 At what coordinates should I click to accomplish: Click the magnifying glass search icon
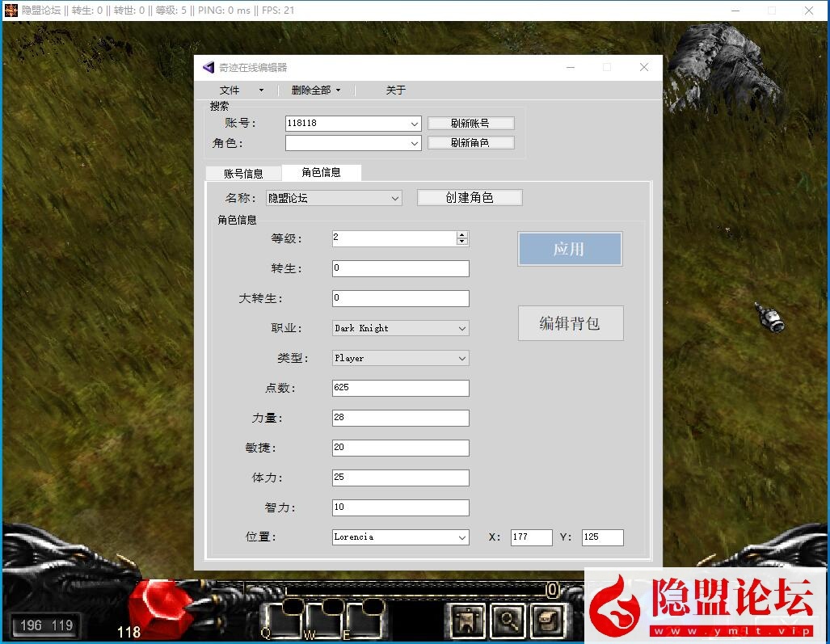click(x=507, y=621)
